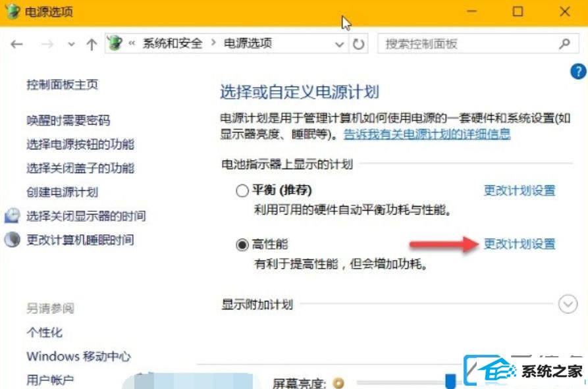Click the 屏幕亮度 brightness slider handle
588x389 pixels.
(450, 380)
